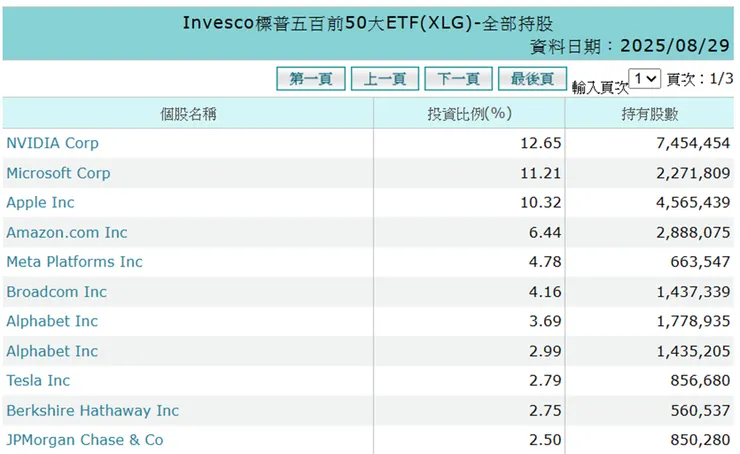
Task: Select JPMorgan's 2.50 percentage value
Action: (x=545, y=440)
